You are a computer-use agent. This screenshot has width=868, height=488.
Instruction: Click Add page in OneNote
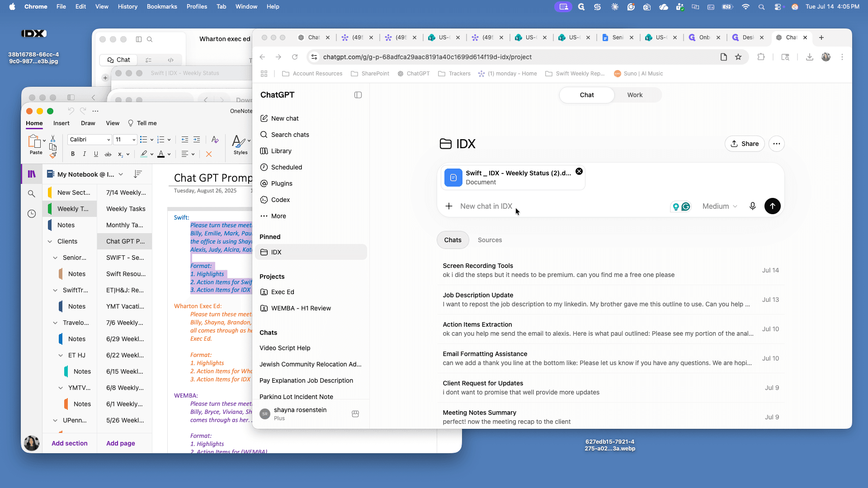coord(121,443)
